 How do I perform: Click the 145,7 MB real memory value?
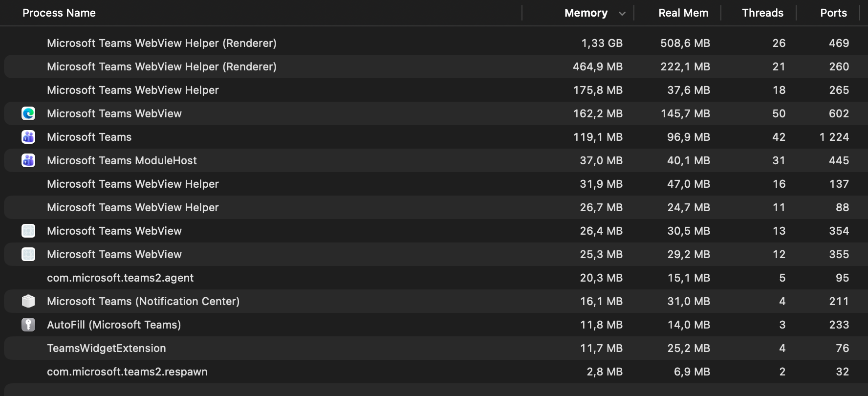pyautogui.click(x=685, y=113)
